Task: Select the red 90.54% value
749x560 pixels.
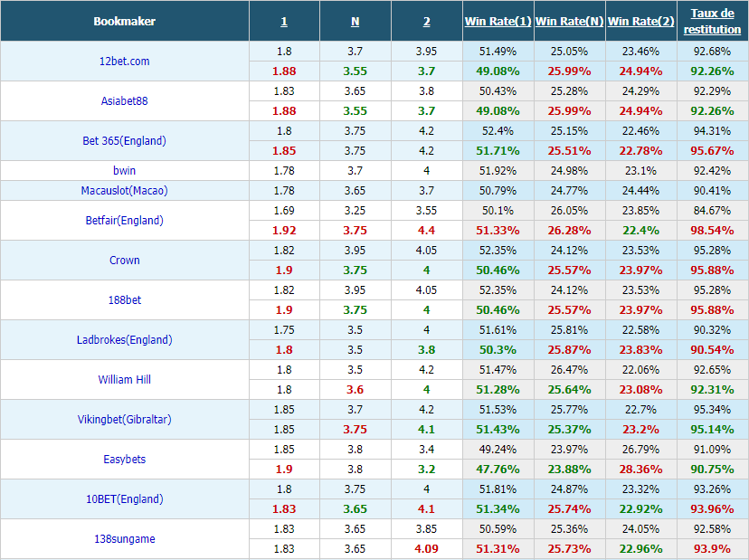Action: (712, 350)
